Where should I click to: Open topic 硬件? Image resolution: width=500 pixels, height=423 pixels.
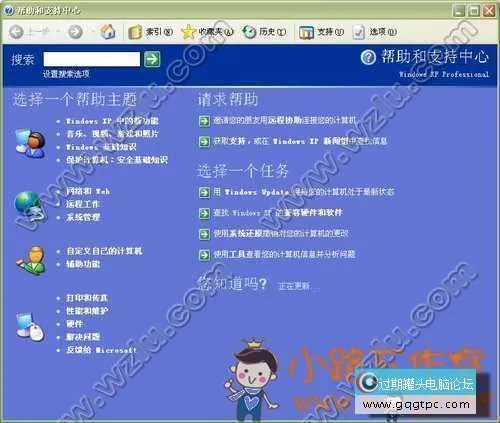(x=74, y=324)
